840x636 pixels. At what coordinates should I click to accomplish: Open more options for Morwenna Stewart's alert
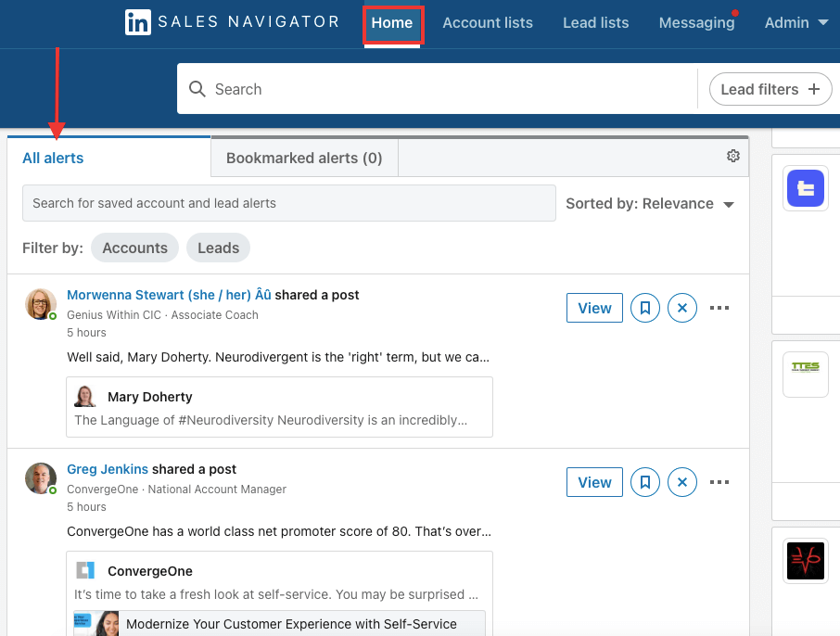click(x=719, y=308)
